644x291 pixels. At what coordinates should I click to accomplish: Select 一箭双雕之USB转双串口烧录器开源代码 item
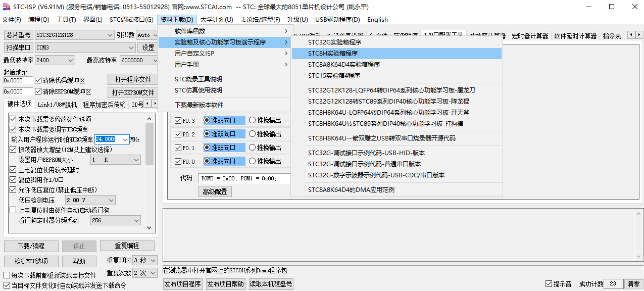point(397,138)
